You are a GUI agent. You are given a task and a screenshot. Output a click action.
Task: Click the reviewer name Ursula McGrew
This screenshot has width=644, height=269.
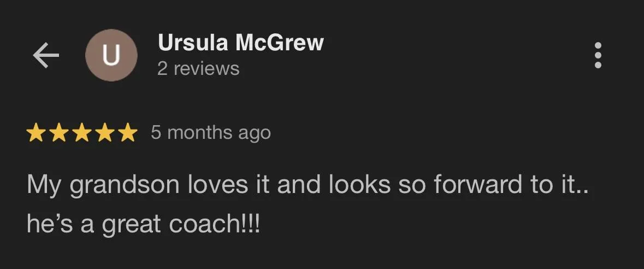coord(241,43)
